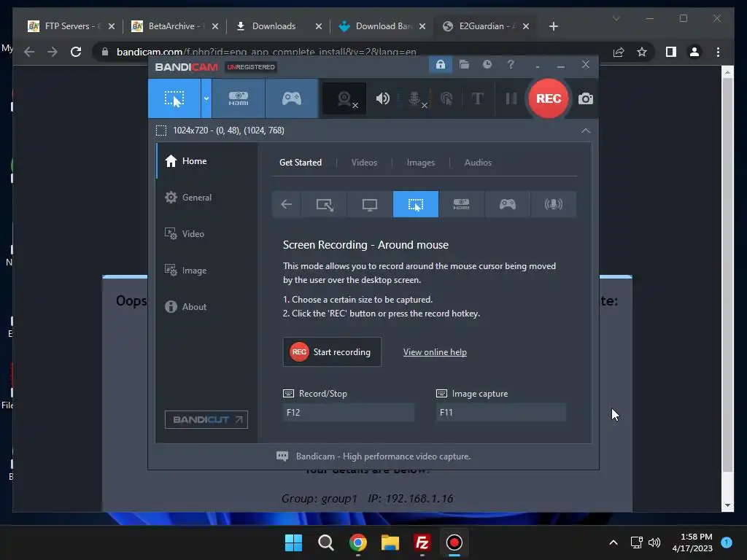Click the Record/Stop hotkey field F12
The width and height of the screenshot is (747, 560).
348,413
